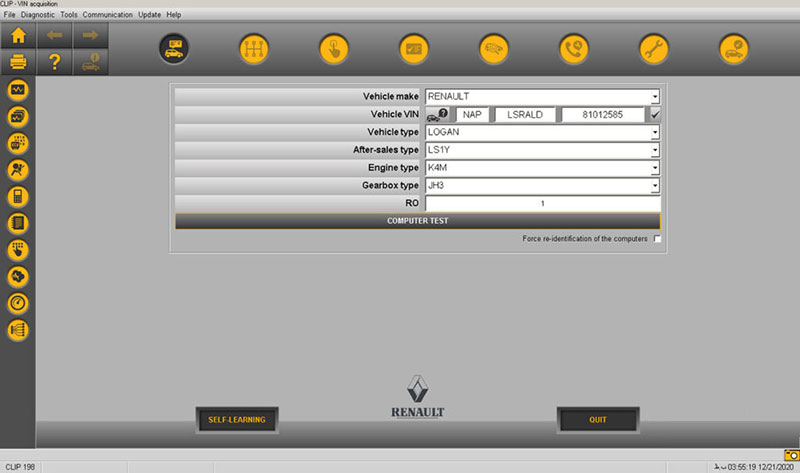Screen dimensions: 800x473
Task: Open the Diagnostic menu
Action: pos(38,15)
